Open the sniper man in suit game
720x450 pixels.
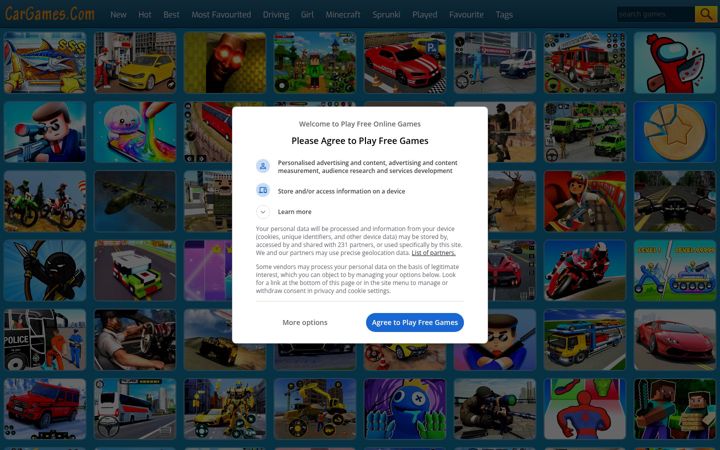point(45,132)
